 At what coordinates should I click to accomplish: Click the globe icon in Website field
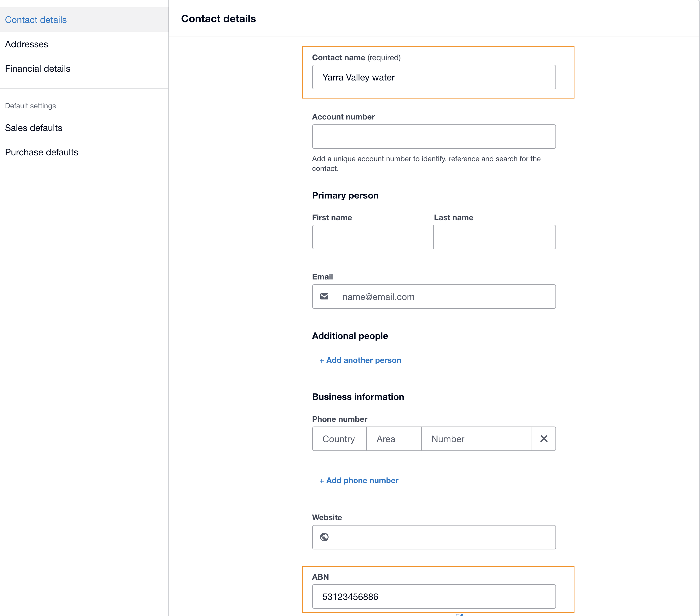(324, 537)
